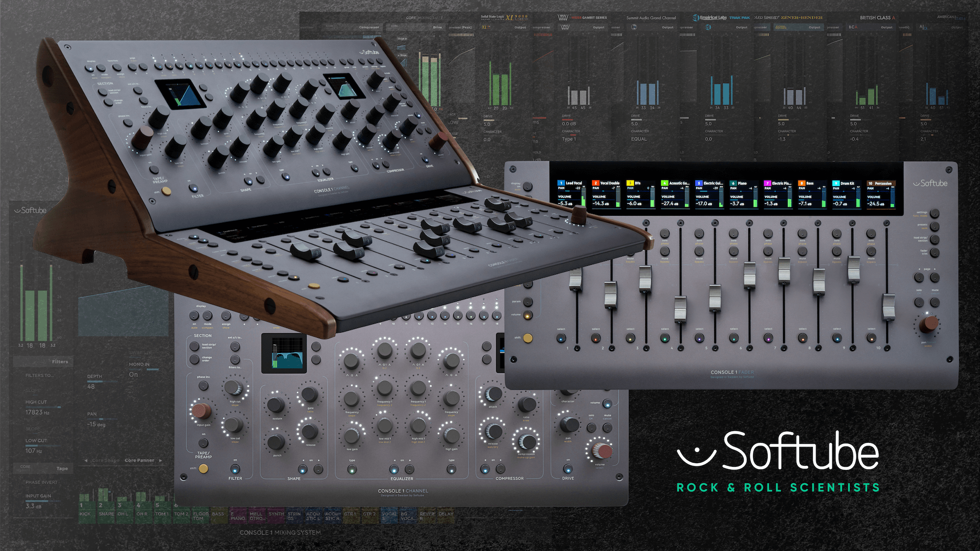This screenshot has height=551, width=980.
Task: Click the attack knob in the COMPRESSOR section
Action: click(494, 394)
